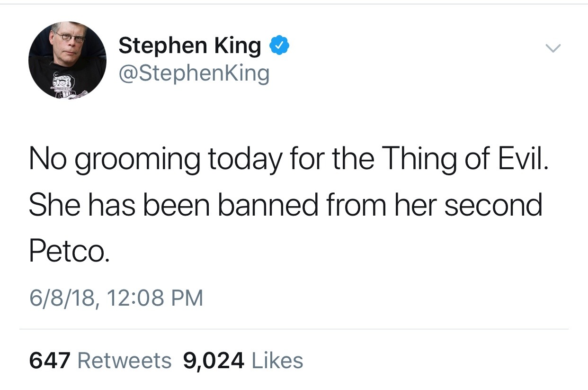Open Stephen King's profile picture
The width and height of the screenshot is (588, 390).
67,60
